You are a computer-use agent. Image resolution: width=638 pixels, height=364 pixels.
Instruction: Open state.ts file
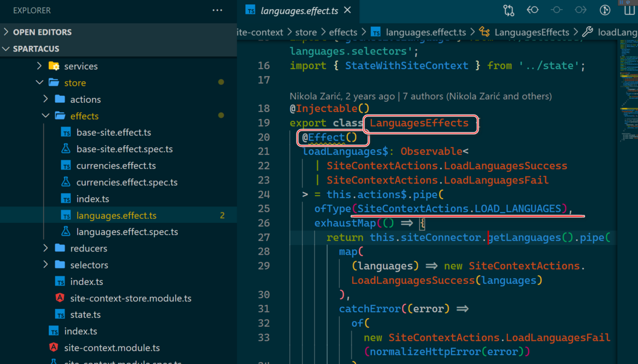point(85,315)
